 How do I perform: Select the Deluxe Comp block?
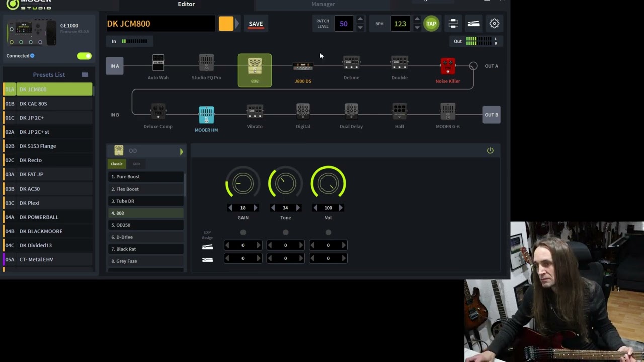(x=158, y=112)
